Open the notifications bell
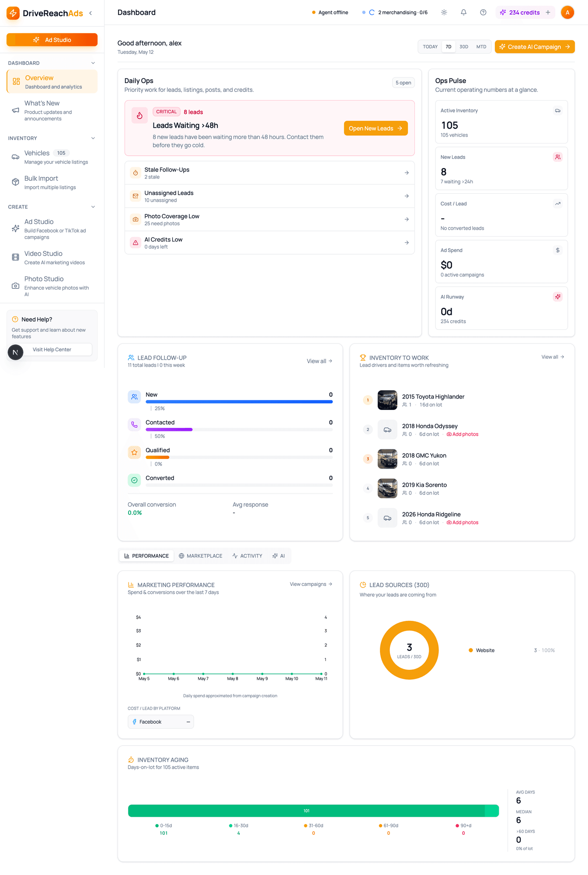The width and height of the screenshot is (588, 875). coord(463,12)
